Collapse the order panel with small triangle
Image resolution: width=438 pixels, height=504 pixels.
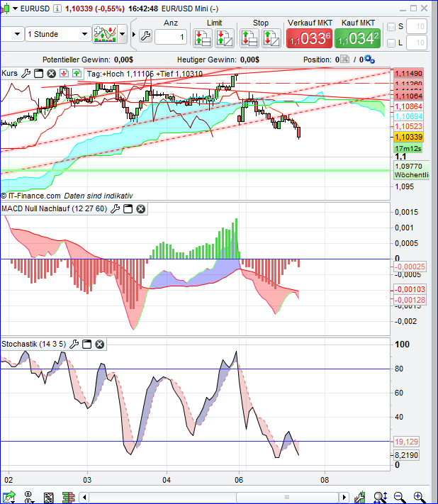tap(134, 34)
